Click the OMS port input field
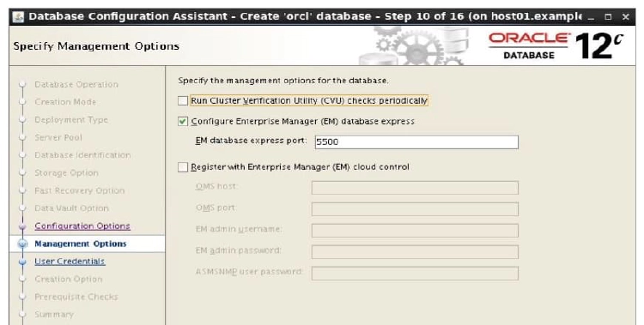The height and width of the screenshot is (325, 644). [415, 209]
